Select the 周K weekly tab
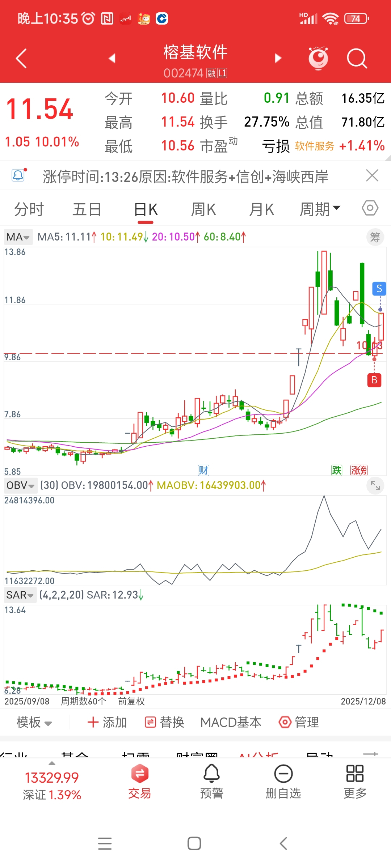This screenshot has height=868, width=391. [x=203, y=209]
